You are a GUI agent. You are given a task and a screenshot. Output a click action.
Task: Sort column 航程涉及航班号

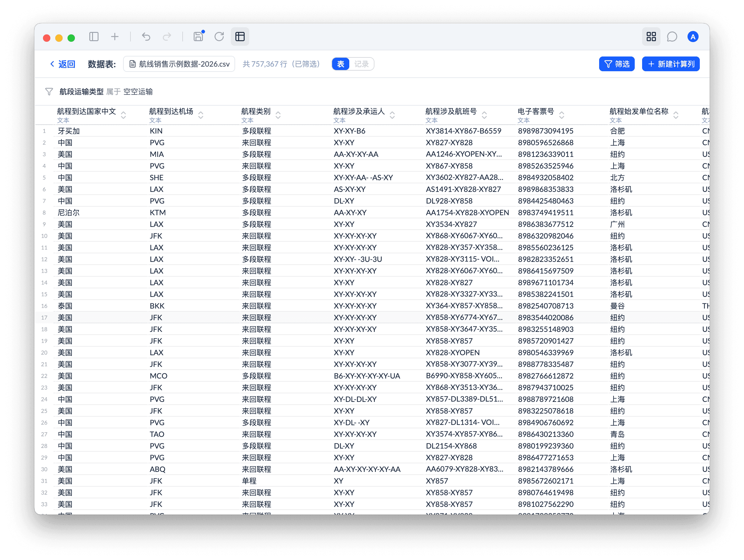[x=484, y=115]
